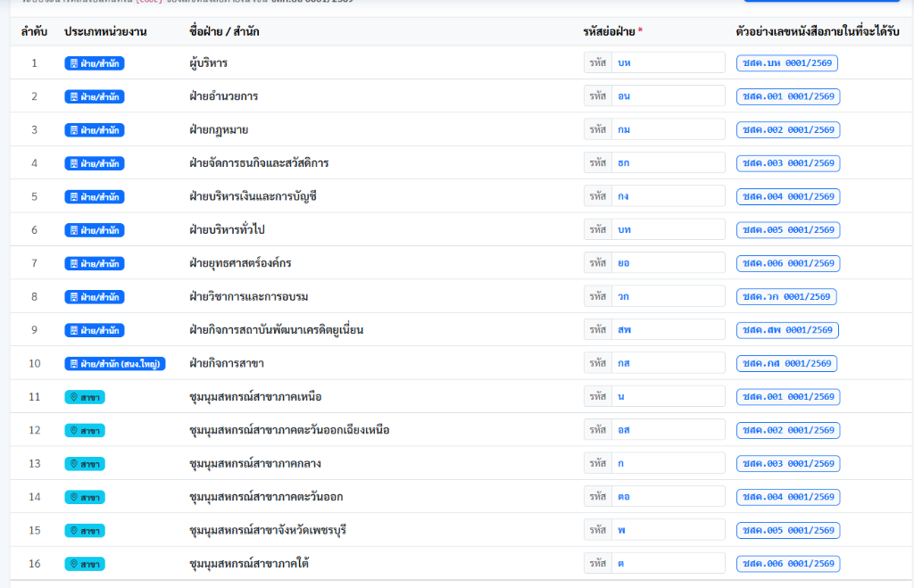The height and width of the screenshot is (588, 914).
Task: Click the code field containing ธก
Action: pyautogui.click(x=668, y=162)
